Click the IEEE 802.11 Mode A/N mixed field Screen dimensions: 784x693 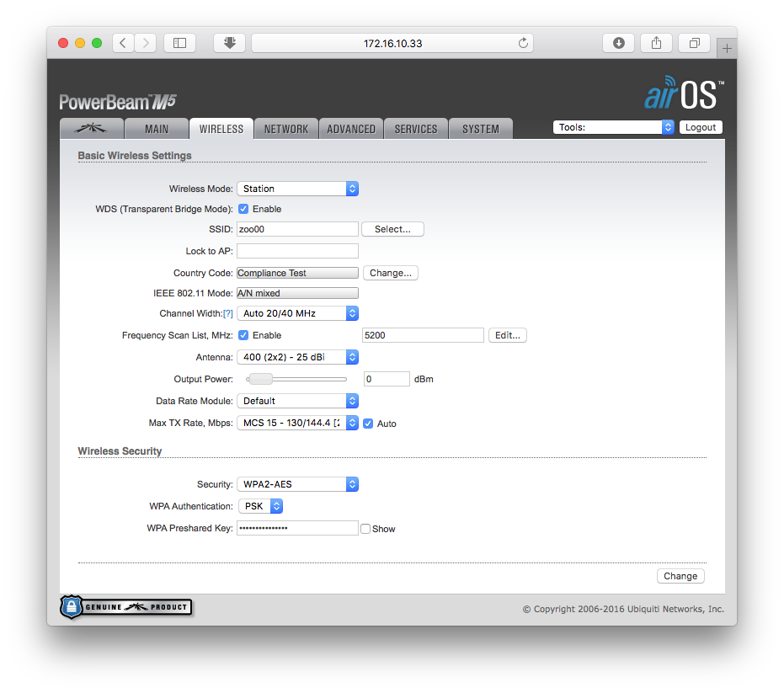tap(297, 293)
